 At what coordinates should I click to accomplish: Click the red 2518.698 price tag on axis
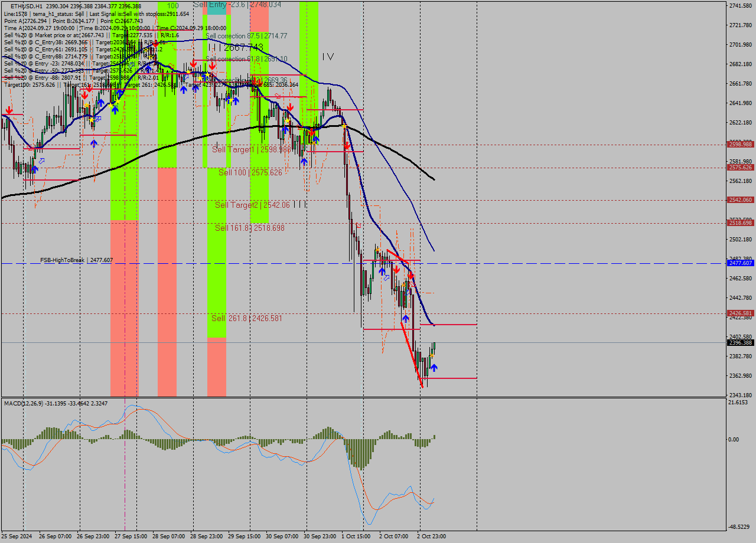pos(741,223)
